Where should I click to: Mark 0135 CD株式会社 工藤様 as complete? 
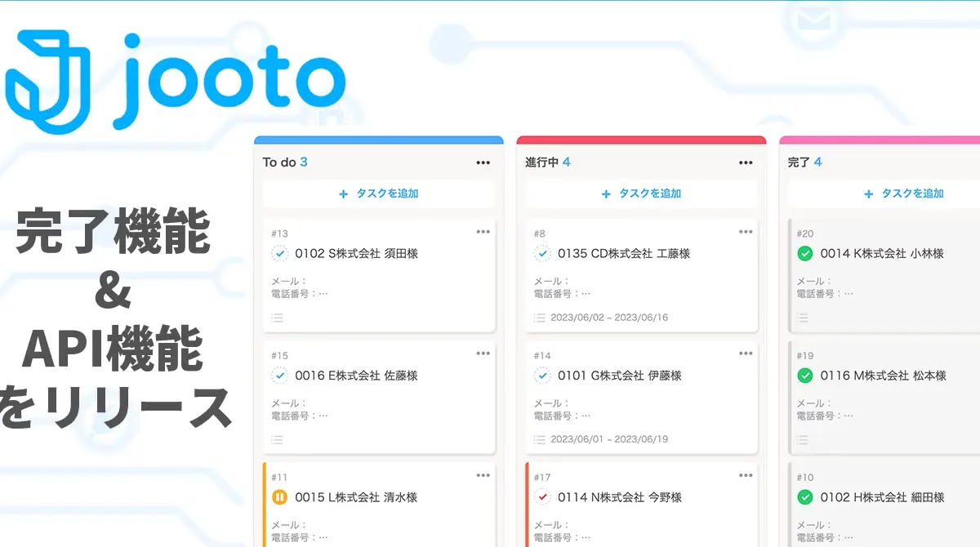(x=543, y=254)
